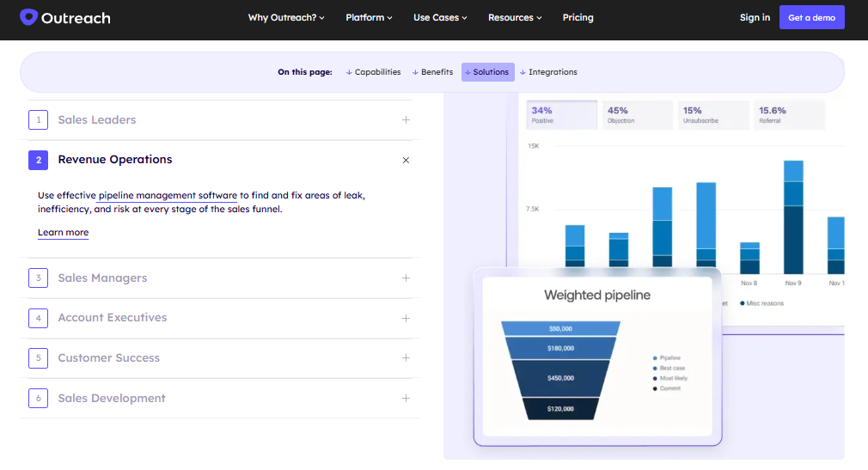Click the $180,000 funnel segment

560,348
